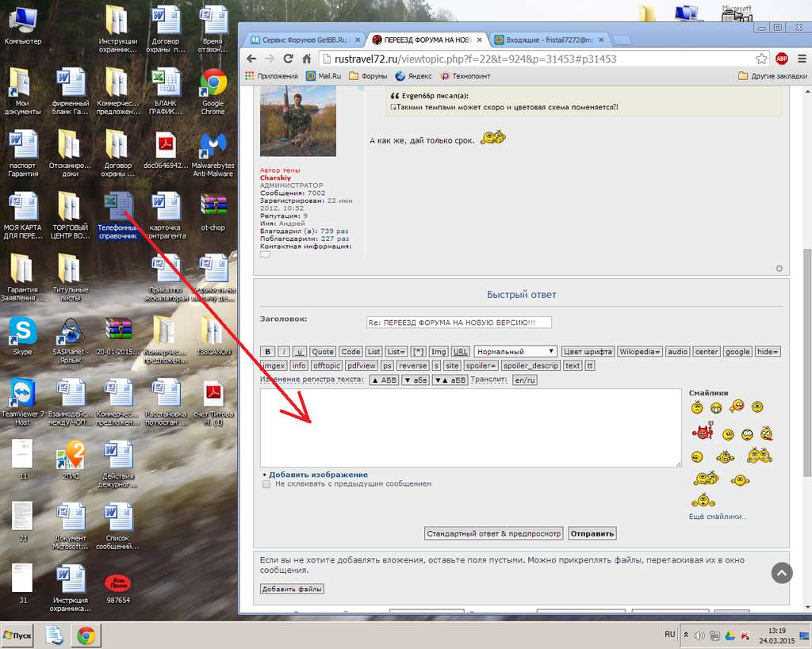Screen dimensions: 812x649
Task: Switch to the 'Сервис Форумов GetBB.Ru' tab
Action: (x=302, y=40)
